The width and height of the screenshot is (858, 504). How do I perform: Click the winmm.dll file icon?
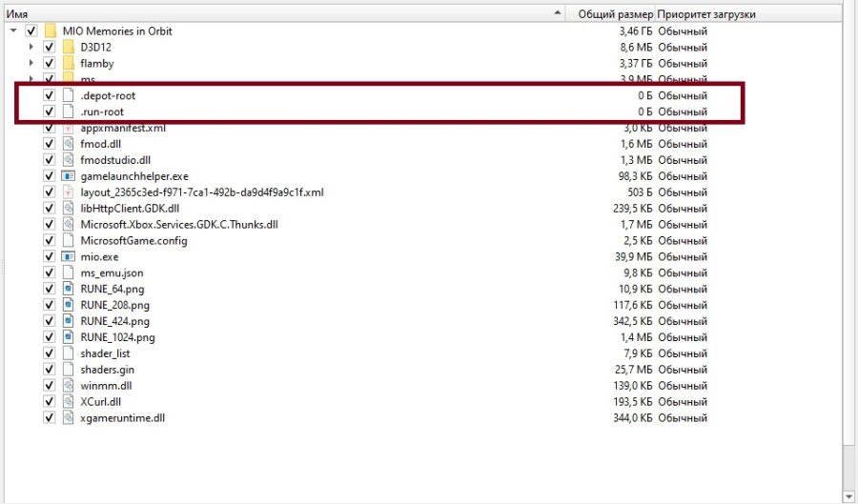68,385
